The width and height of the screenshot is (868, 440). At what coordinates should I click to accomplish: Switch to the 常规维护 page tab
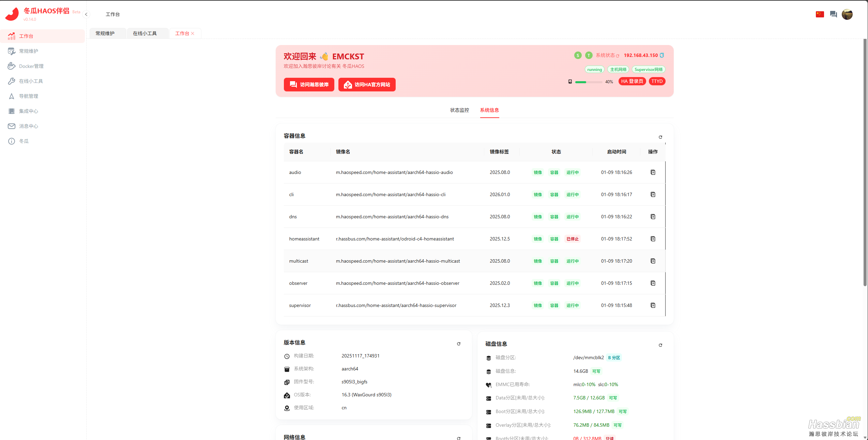point(105,33)
